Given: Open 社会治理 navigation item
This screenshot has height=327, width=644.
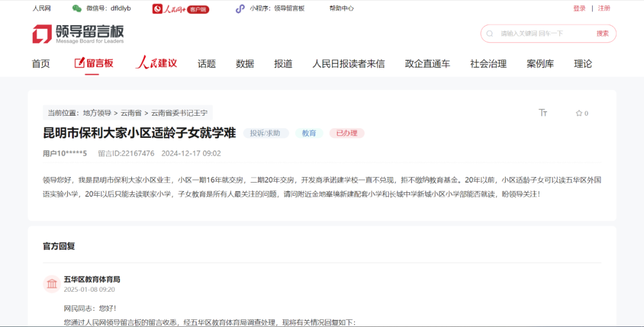Looking at the screenshot, I should point(488,64).
